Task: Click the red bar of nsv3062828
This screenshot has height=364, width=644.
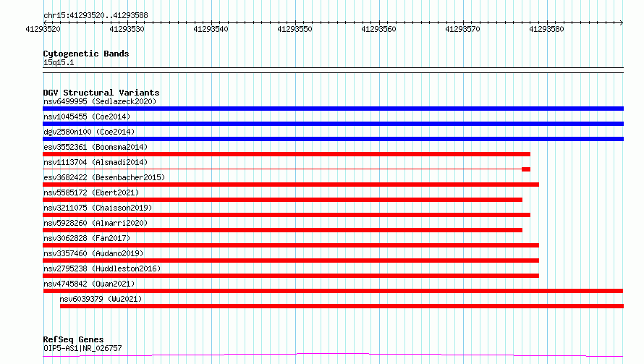Action: 291,245
